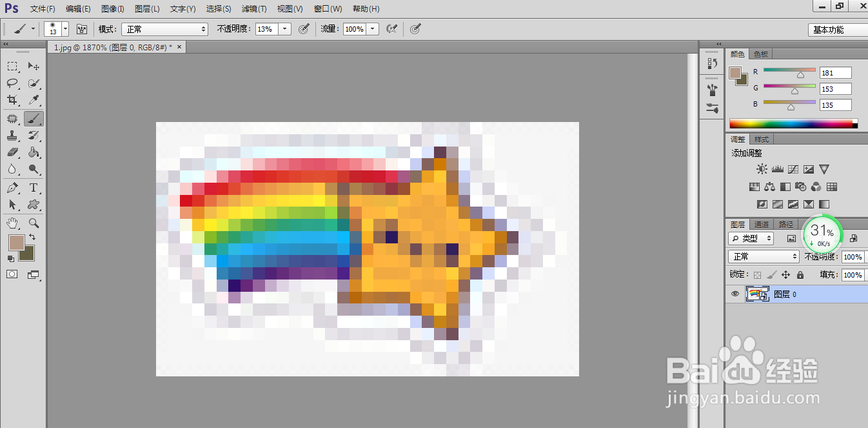Switch to the 路径 tab
Screen dimensions: 868x428
point(786,225)
